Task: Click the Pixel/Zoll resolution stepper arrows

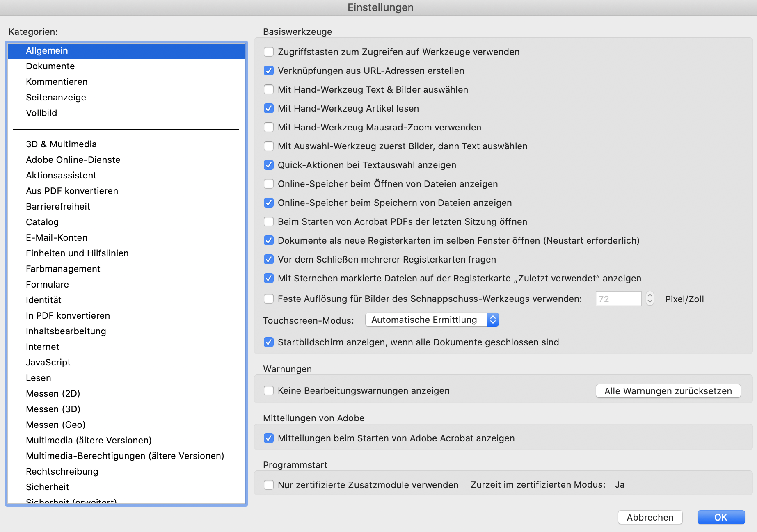Action: 650,299
